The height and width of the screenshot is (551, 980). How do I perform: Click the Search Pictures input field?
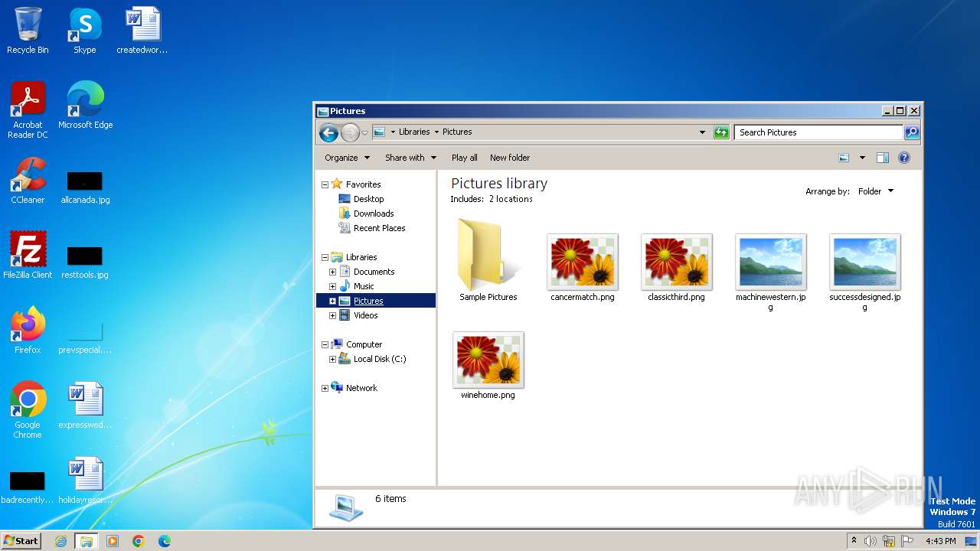coord(818,132)
